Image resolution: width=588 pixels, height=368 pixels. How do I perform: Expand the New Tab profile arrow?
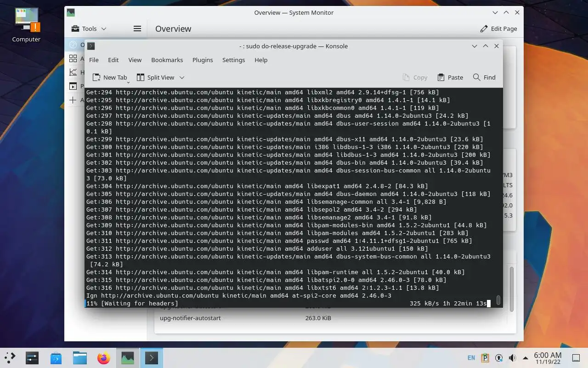[x=128, y=81]
